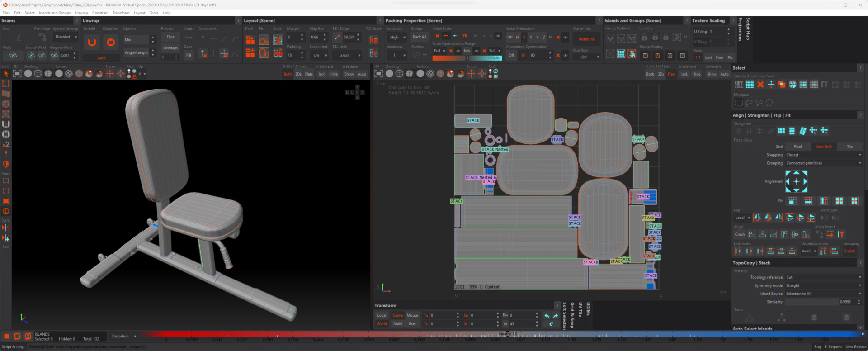Click the Pack All button

tap(420, 37)
